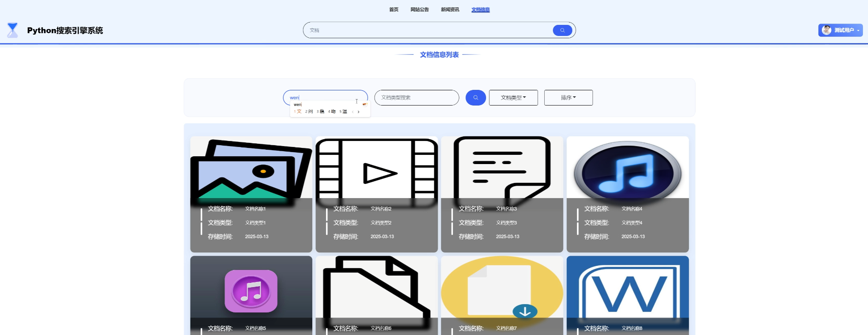Open the 排序 dropdown

point(568,98)
